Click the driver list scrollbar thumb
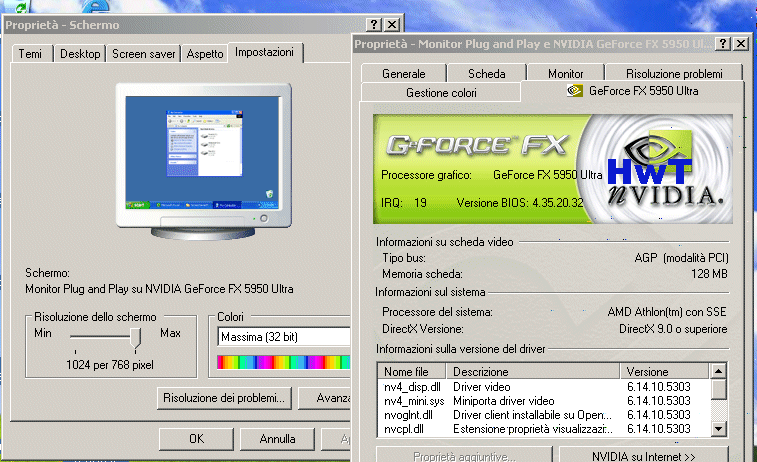Screen dimensions: 757x462 click(718, 389)
